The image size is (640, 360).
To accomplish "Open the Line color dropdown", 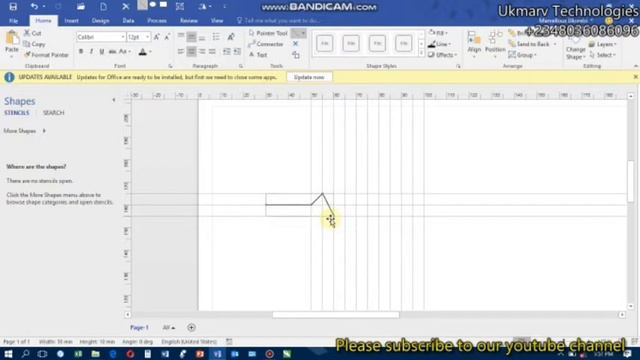I will pos(439,44).
